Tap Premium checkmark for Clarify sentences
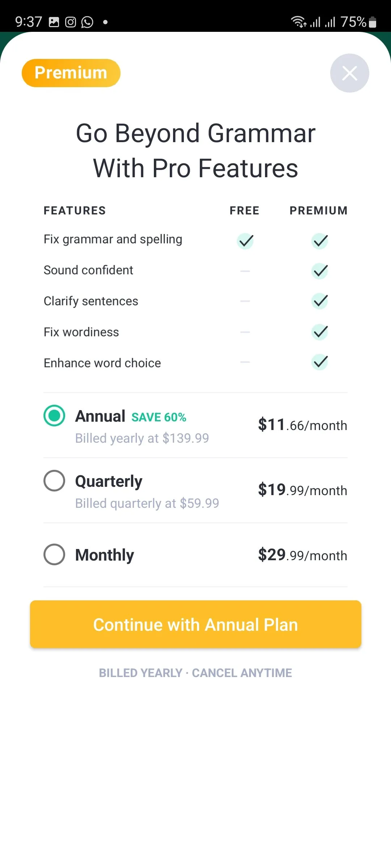Image resolution: width=391 pixels, height=868 pixels. click(x=320, y=301)
